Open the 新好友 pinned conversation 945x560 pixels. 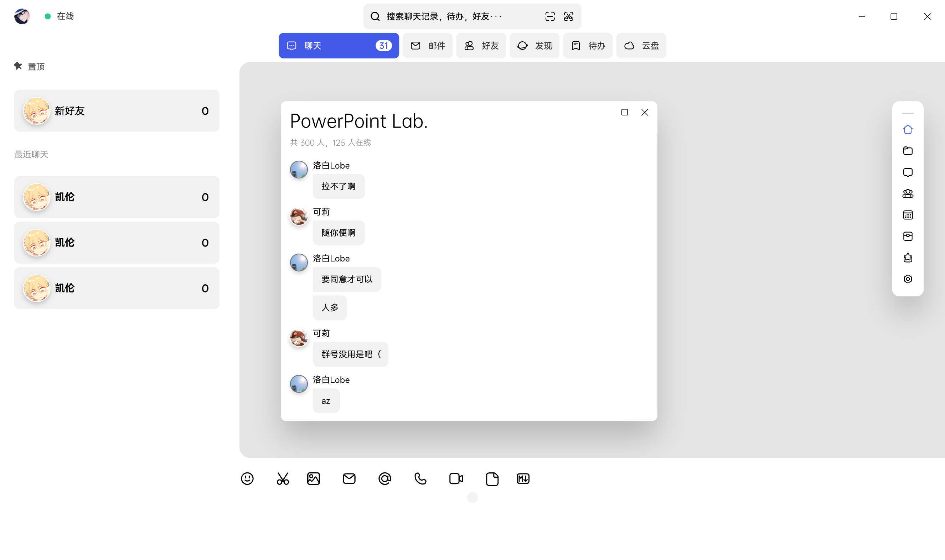[117, 110]
